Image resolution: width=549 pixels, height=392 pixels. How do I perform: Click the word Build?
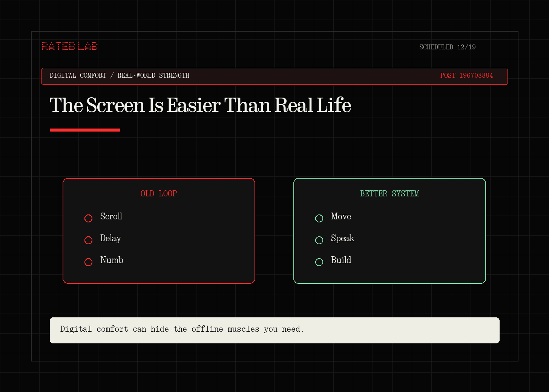341,260
